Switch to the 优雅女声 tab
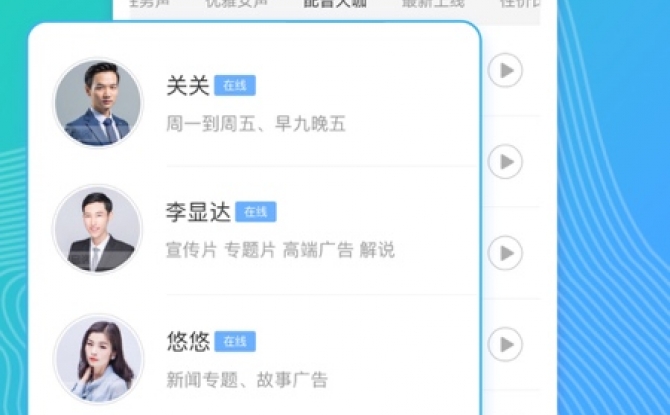The height and width of the screenshot is (415, 670). pyautogui.click(x=236, y=3)
